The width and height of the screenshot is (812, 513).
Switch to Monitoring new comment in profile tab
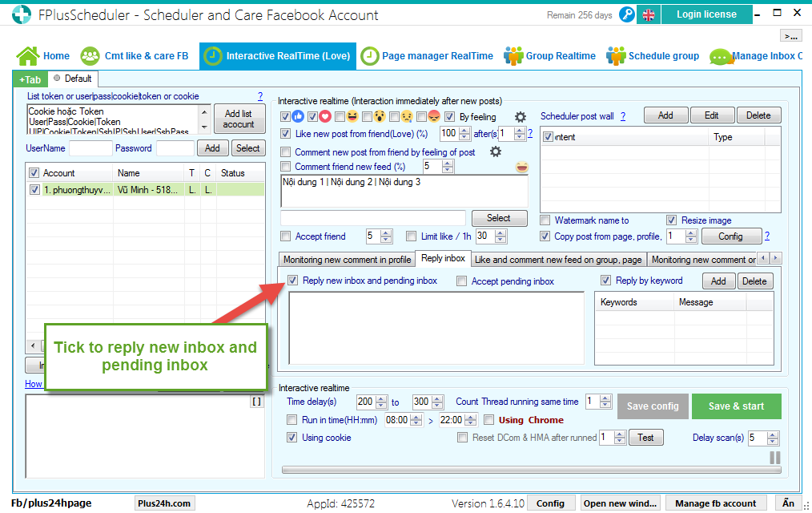click(x=347, y=260)
